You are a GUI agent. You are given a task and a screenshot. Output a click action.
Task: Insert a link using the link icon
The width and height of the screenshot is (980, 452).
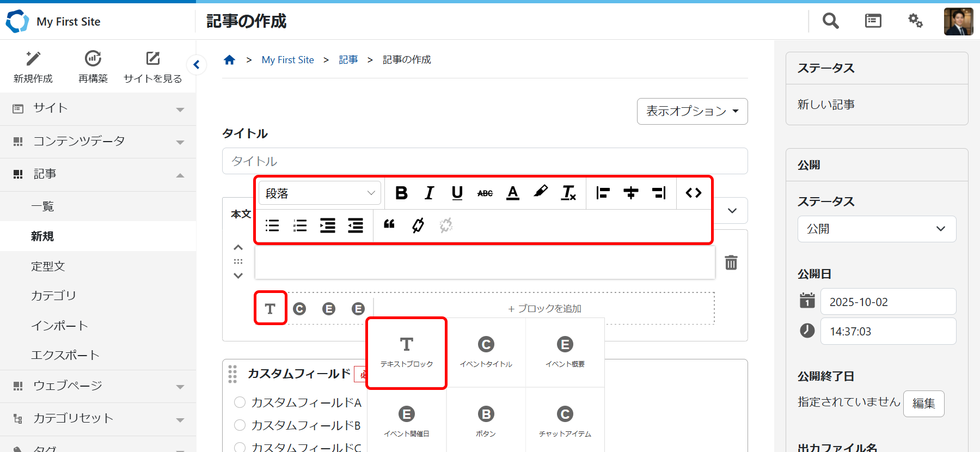(418, 225)
